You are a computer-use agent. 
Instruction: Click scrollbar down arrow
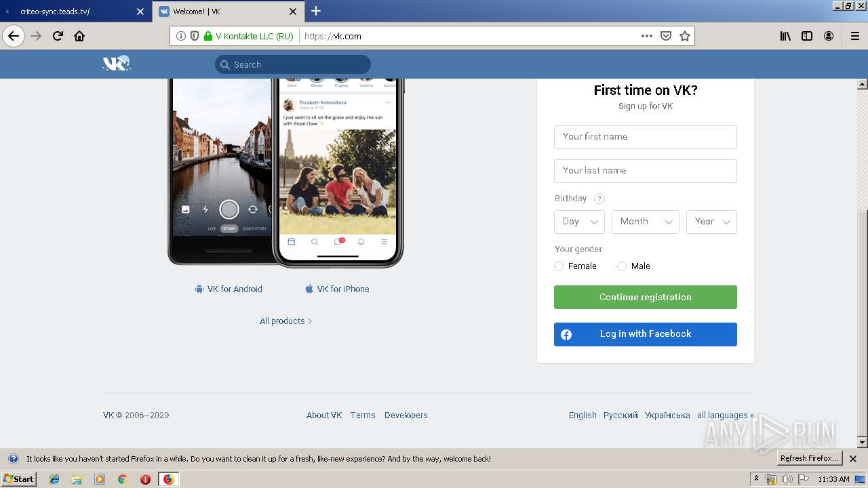[x=863, y=443]
